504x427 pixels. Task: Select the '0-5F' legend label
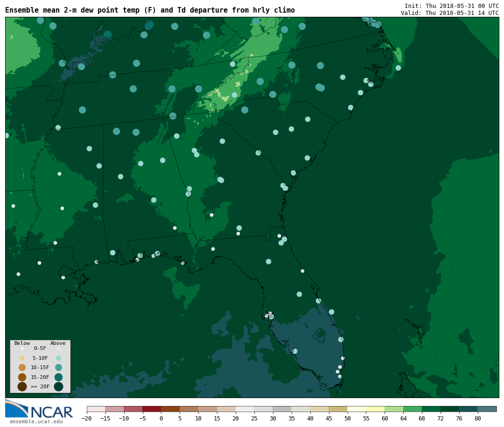coord(40,348)
